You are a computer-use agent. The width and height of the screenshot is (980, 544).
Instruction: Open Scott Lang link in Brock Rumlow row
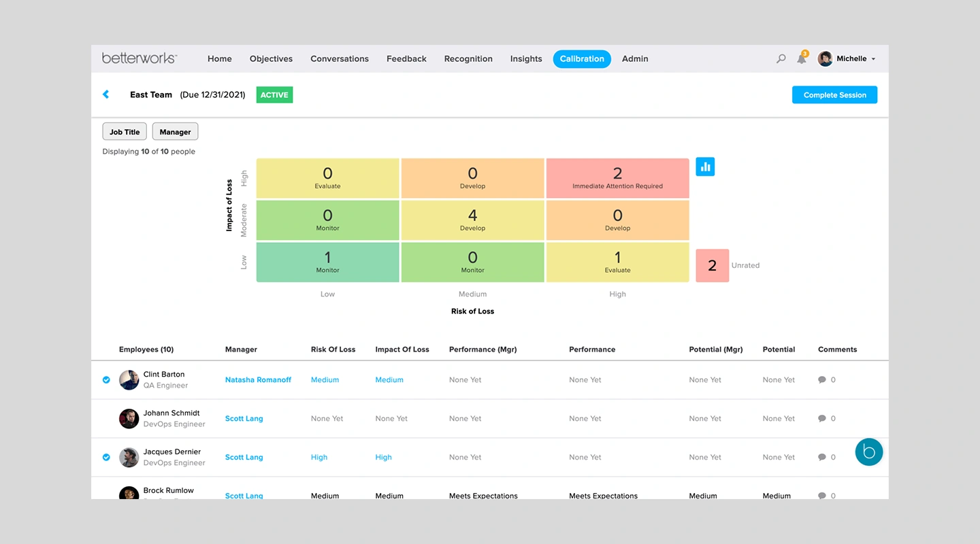244,496
